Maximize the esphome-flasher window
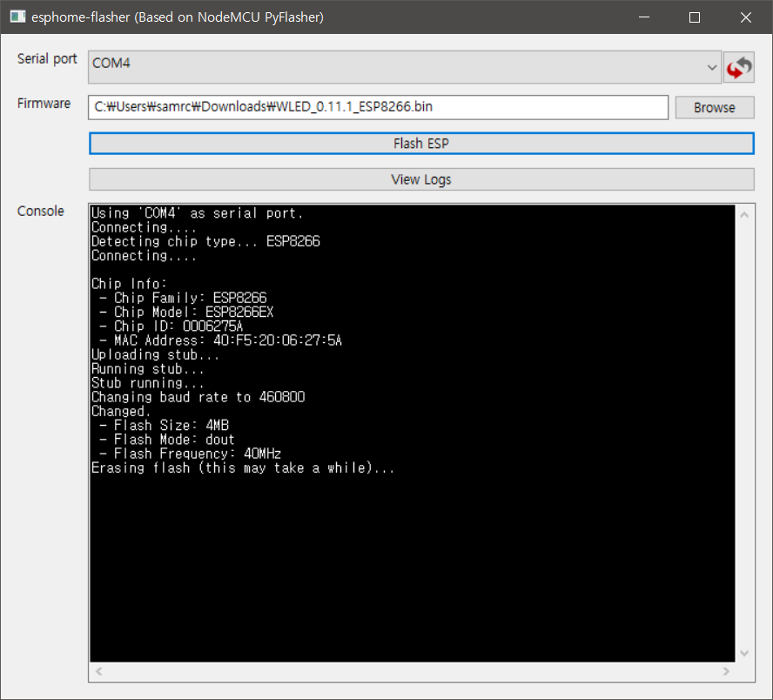Image resolution: width=773 pixels, height=700 pixels. [695, 17]
